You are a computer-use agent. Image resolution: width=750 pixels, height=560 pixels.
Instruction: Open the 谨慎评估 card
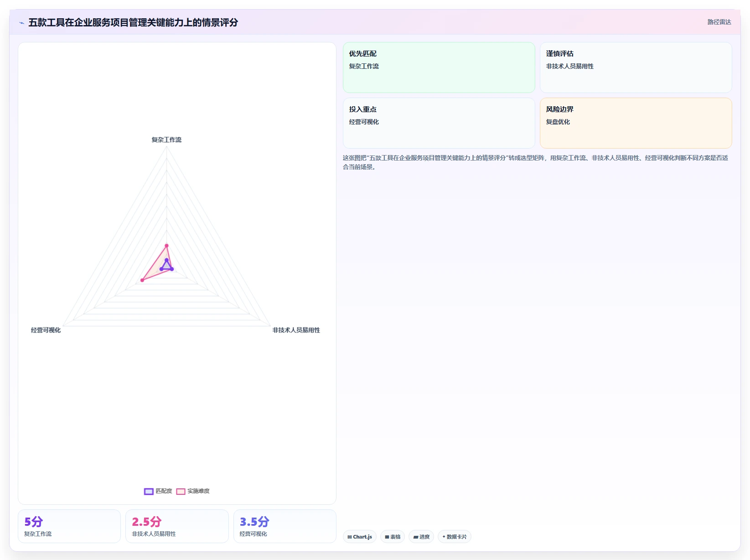636,67
